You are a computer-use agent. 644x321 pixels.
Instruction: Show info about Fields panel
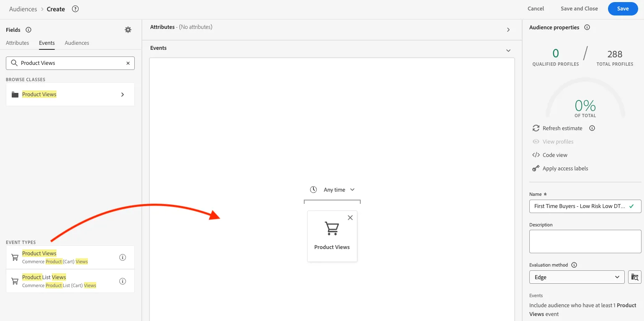(28, 30)
